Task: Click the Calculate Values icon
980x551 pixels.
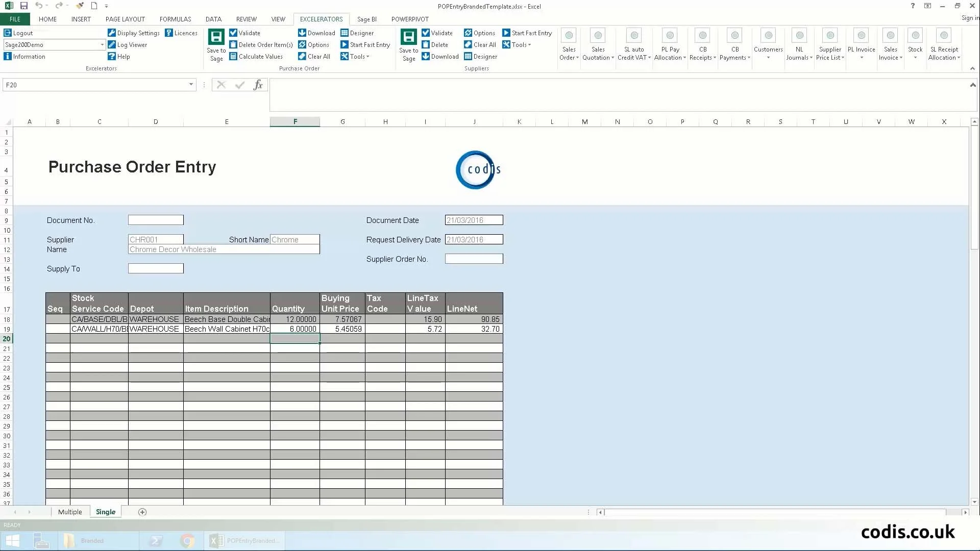Action: point(233,56)
